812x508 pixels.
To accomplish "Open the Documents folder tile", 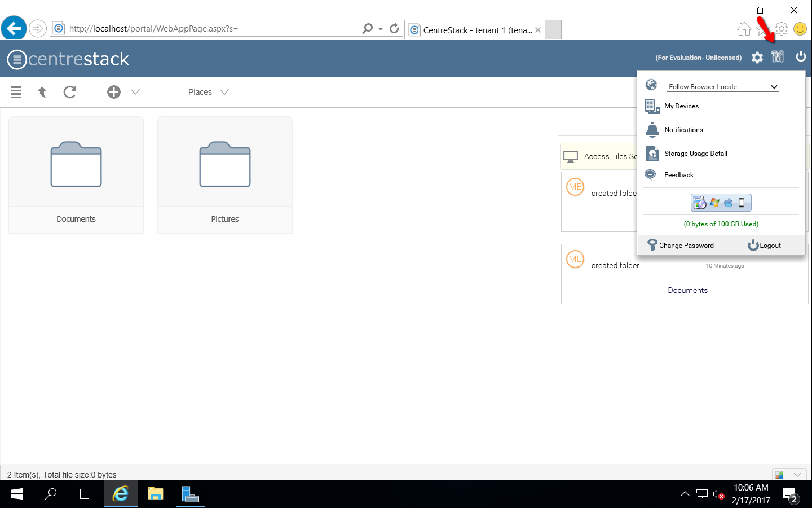I will 76,175.
